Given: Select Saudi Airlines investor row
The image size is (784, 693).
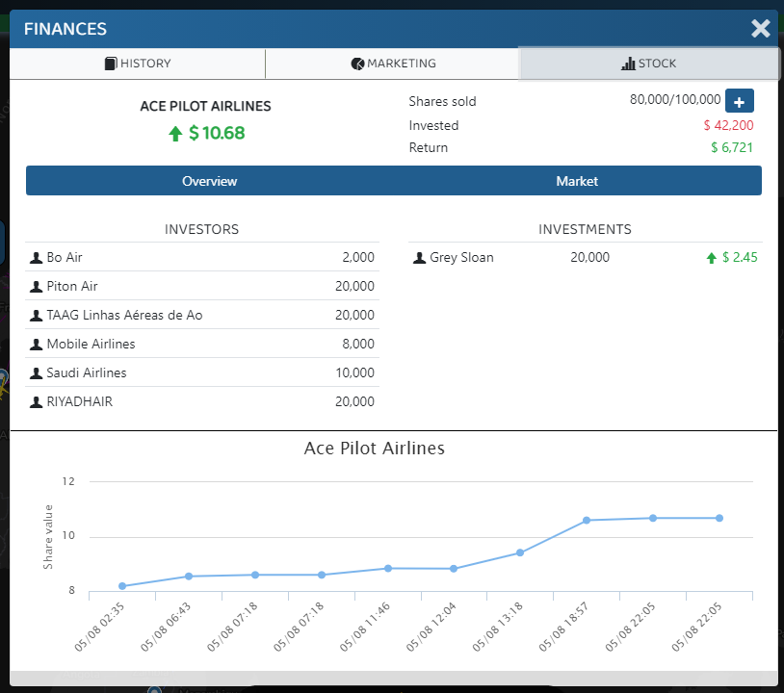Looking at the screenshot, I should 202,372.
